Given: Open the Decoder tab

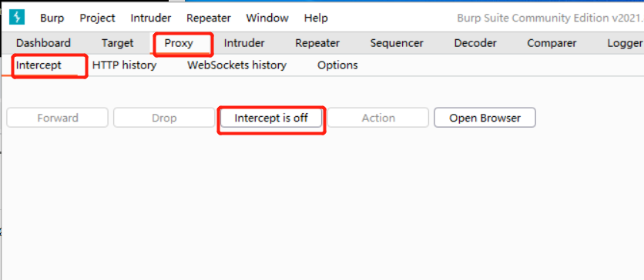Looking at the screenshot, I should click(x=475, y=43).
